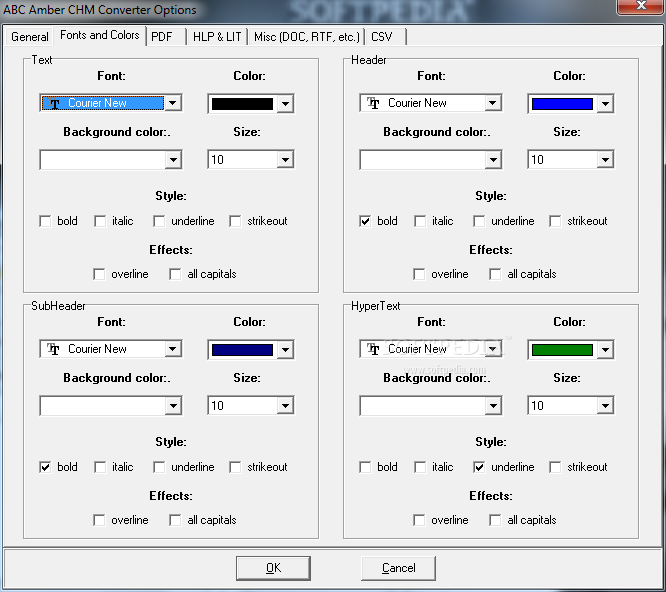
Task: Click the TrueType font icon in SubHeader Font box
Action: click(x=54, y=349)
